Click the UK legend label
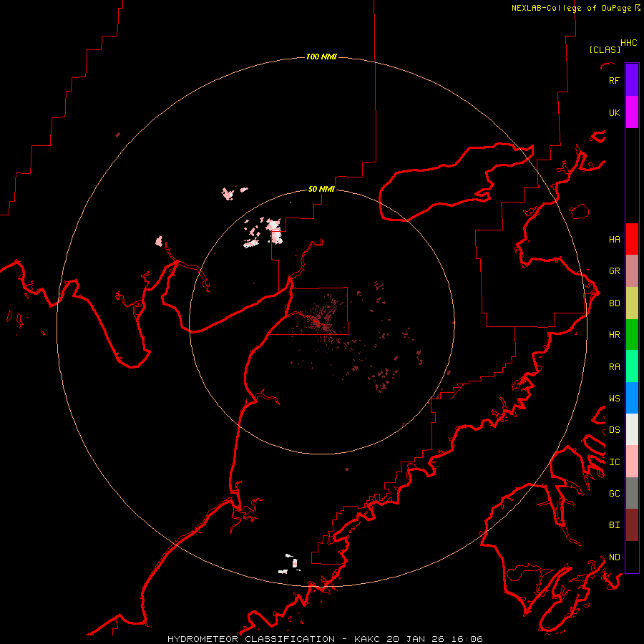The image size is (644, 644). [x=614, y=112]
